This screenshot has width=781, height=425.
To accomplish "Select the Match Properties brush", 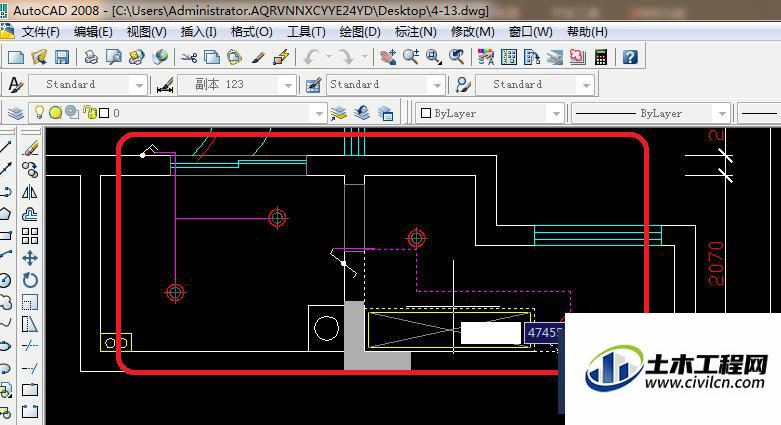I will point(258,57).
